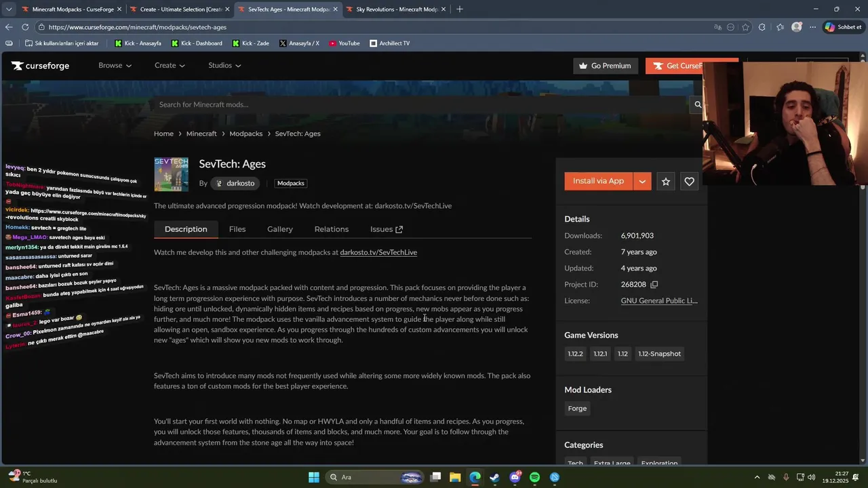Viewport: 868px width, 488px height.
Task: Click the Forge mod loader tag
Action: [x=577, y=409]
